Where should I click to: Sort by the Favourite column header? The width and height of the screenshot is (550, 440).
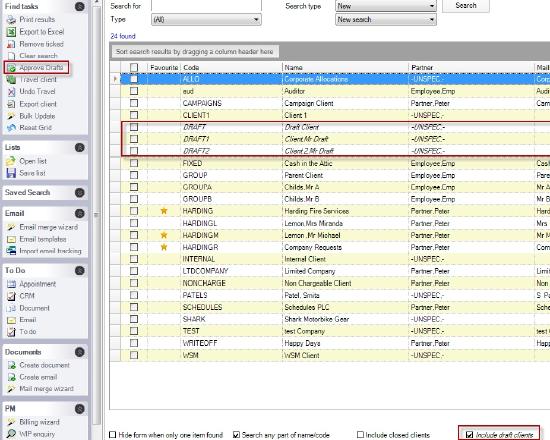pos(164,67)
